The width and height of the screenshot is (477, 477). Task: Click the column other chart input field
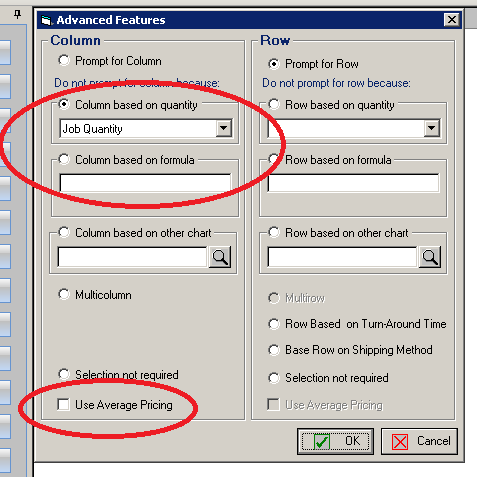point(132,257)
